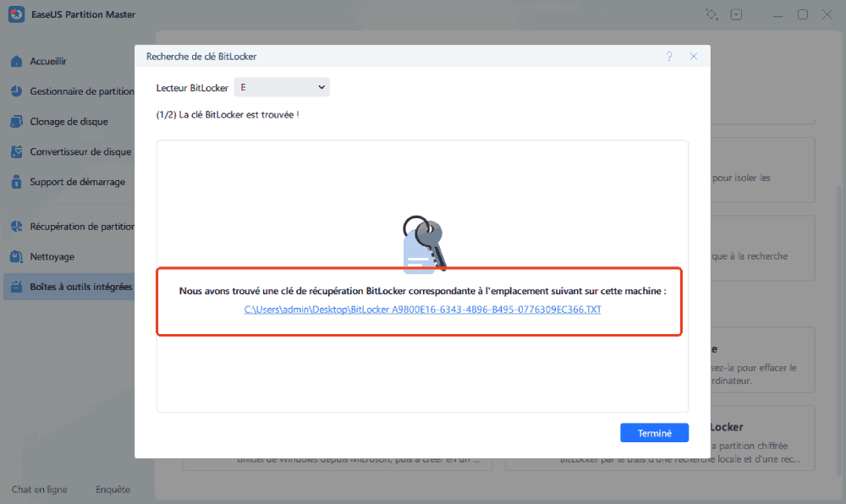The height and width of the screenshot is (504, 846).
Task: Click the Clonage de disque icon
Action: pos(17,121)
